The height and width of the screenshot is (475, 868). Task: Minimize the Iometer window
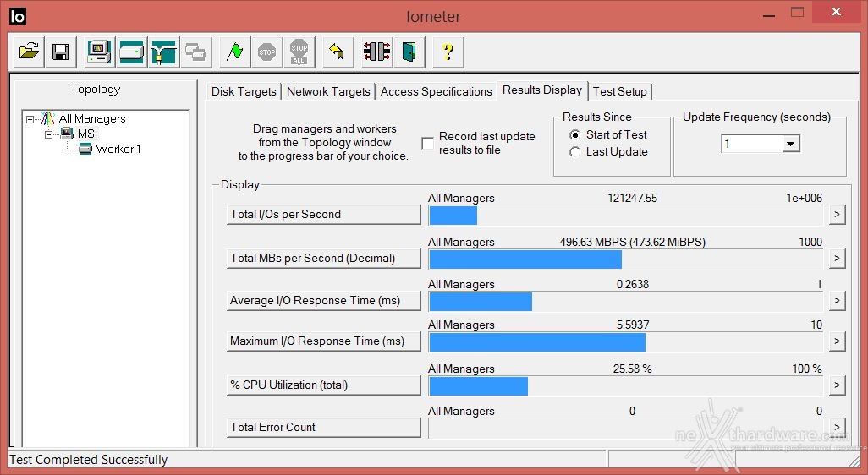(768, 14)
